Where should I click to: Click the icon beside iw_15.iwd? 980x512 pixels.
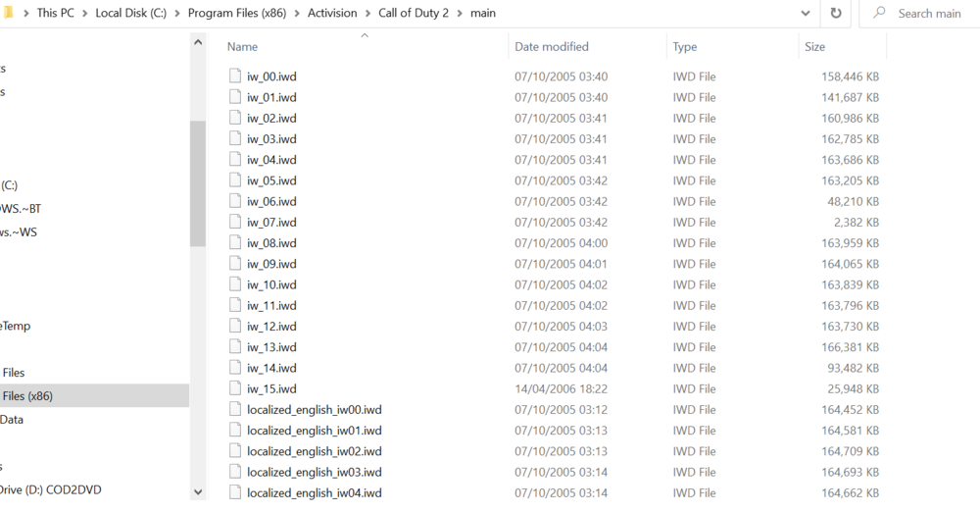(234, 388)
